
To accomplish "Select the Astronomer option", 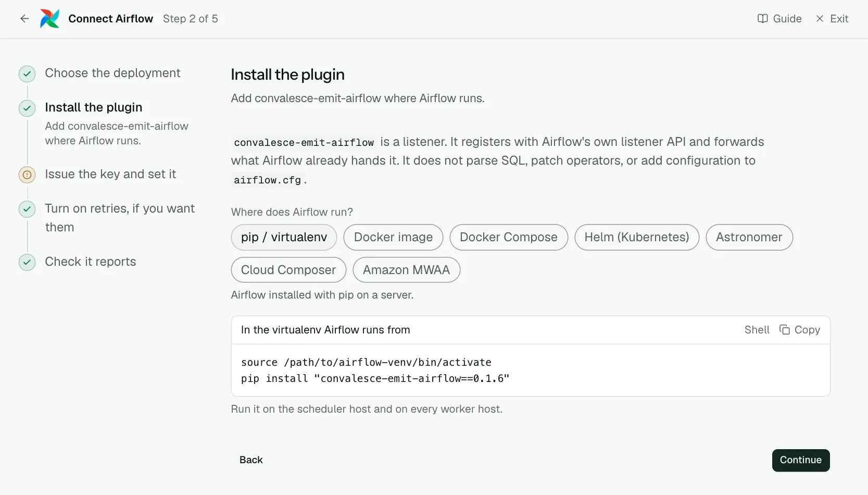I will click(749, 237).
